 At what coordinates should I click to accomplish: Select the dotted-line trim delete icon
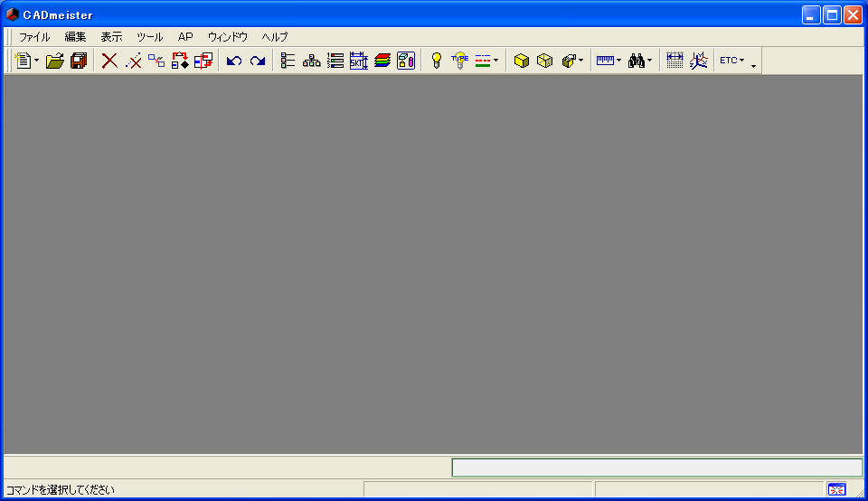coord(133,61)
